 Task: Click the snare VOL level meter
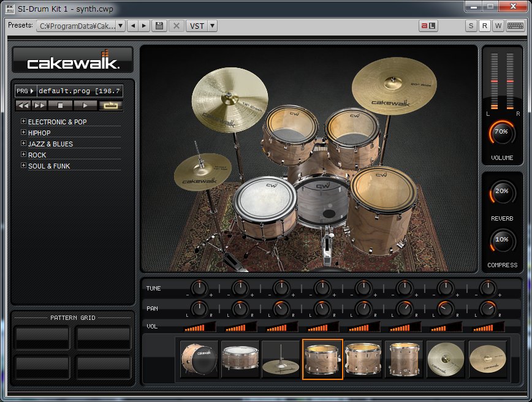point(240,327)
